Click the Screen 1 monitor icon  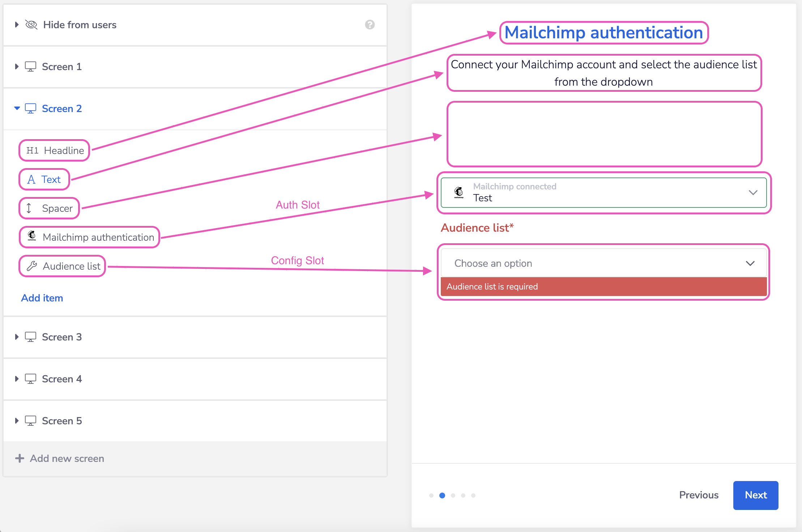tap(30, 66)
